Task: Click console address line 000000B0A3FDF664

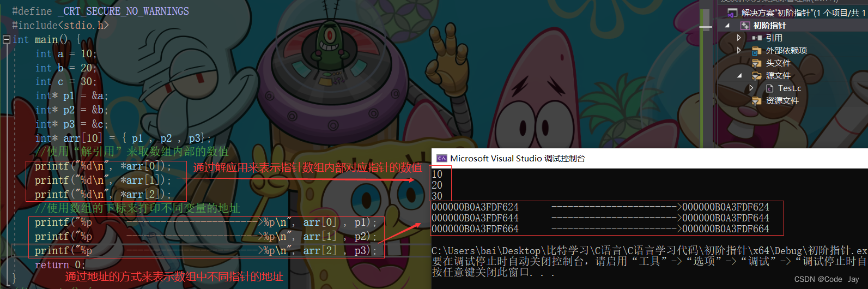Action: click(x=600, y=229)
